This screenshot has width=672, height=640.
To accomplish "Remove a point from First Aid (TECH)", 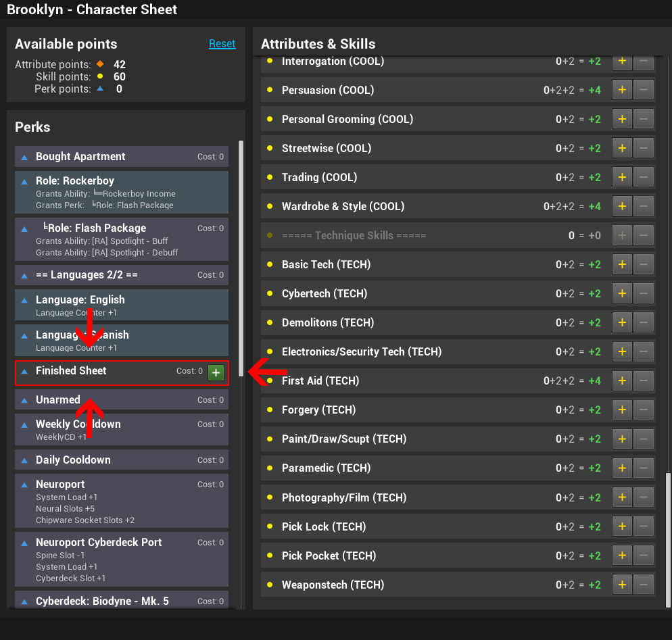I will [644, 380].
